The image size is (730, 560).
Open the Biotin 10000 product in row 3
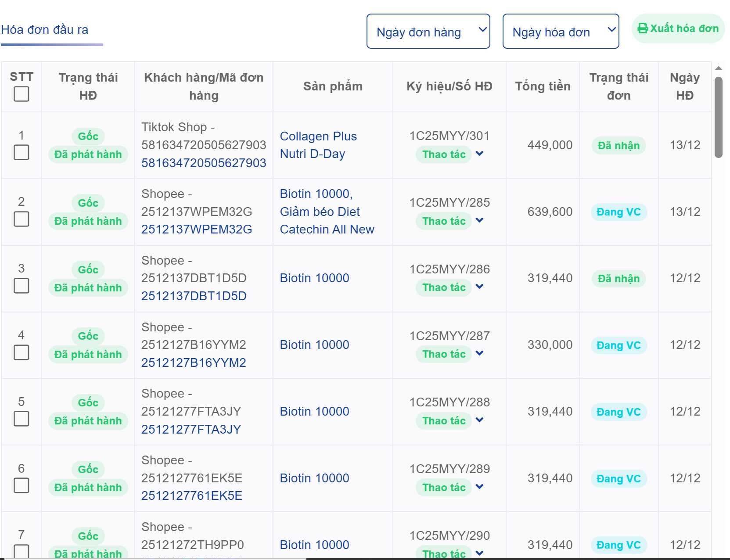coord(314,278)
